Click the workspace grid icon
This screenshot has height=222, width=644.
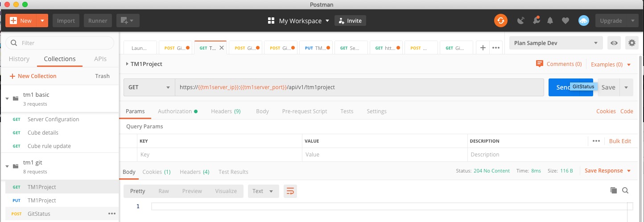point(271,21)
